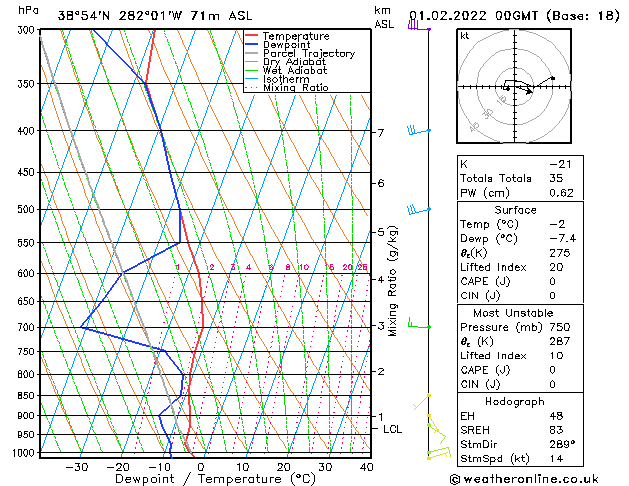Click the yellow wind barb near 1000 hPa
Screen dimensions: 629x486
coord(436,454)
